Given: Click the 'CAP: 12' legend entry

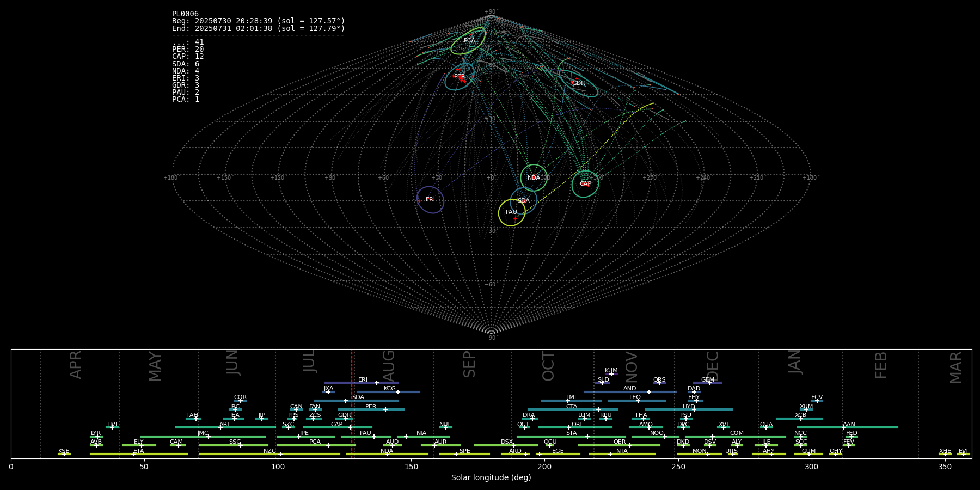Looking at the screenshot, I should click(x=188, y=57).
